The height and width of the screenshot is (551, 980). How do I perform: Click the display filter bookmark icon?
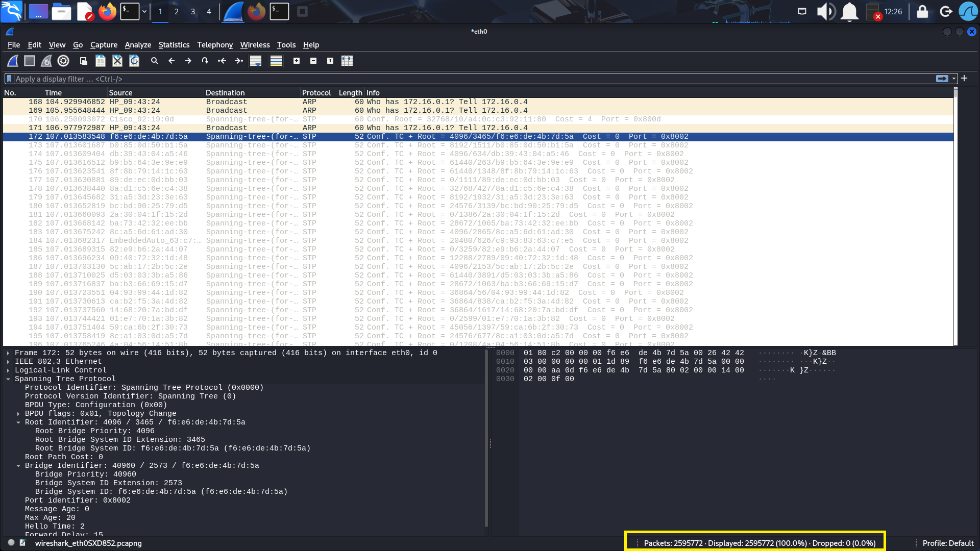click(9, 79)
